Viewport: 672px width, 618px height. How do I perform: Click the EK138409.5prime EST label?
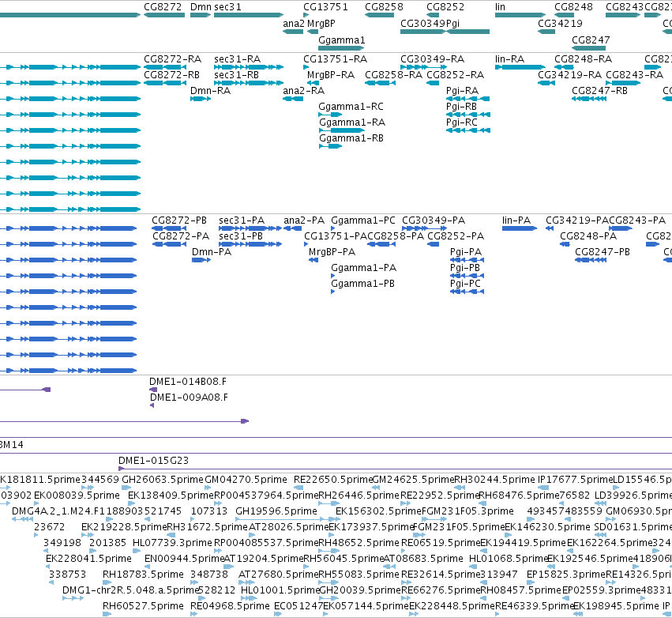pyautogui.click(x=171, y=496)
